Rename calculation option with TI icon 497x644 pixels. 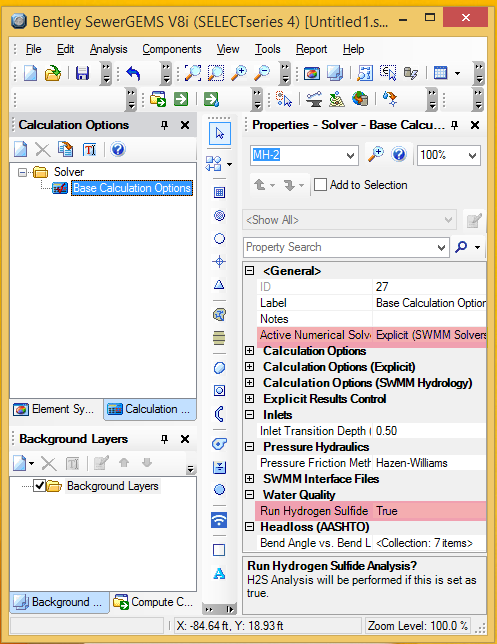pyautogui.click(x=89, y=150)
